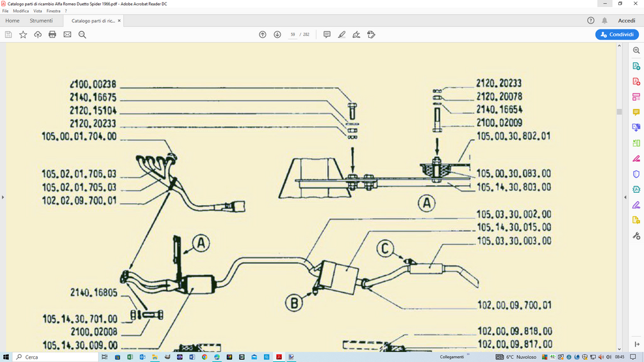Click the vertical scrollbar up arrow

point(619,45)
